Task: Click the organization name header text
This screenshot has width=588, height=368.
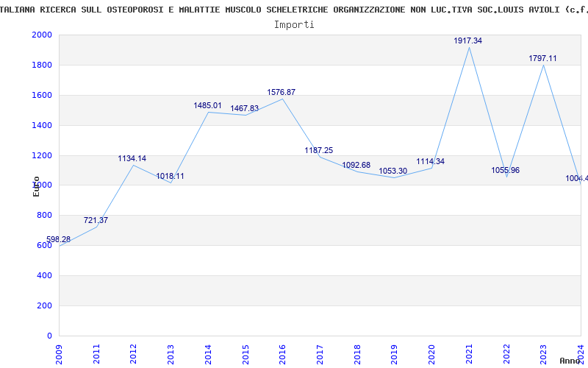Action: tap(294, 10)
